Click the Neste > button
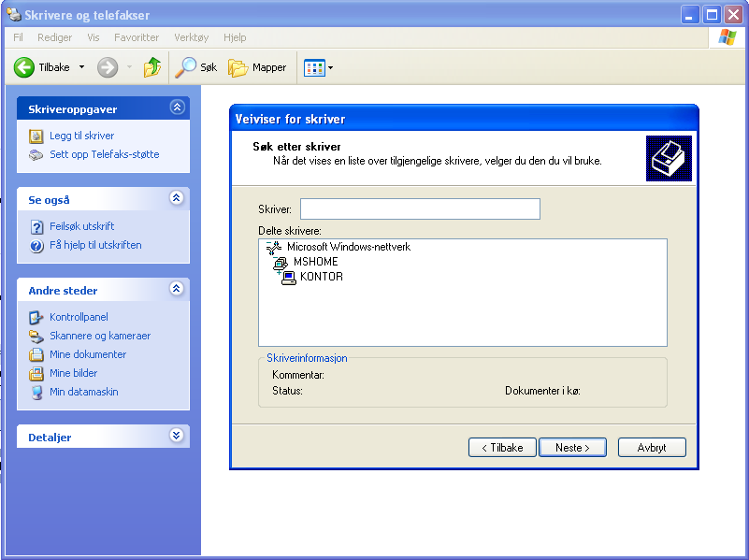The height and width of the screenshot is (560, 749). click(x=572, y=447)
